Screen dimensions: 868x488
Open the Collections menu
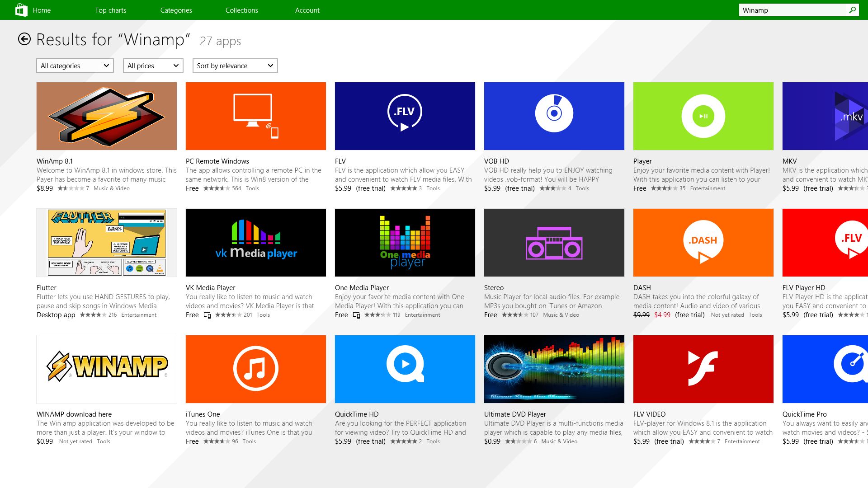241,10
